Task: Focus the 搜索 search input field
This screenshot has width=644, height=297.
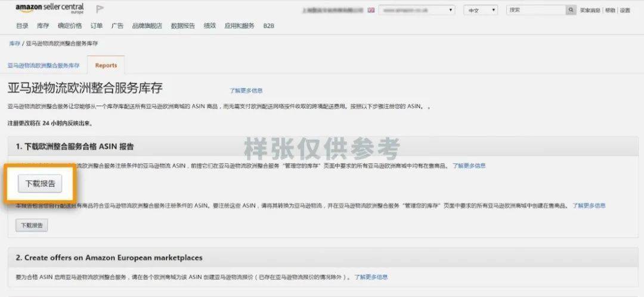Action: click(535, 10)
